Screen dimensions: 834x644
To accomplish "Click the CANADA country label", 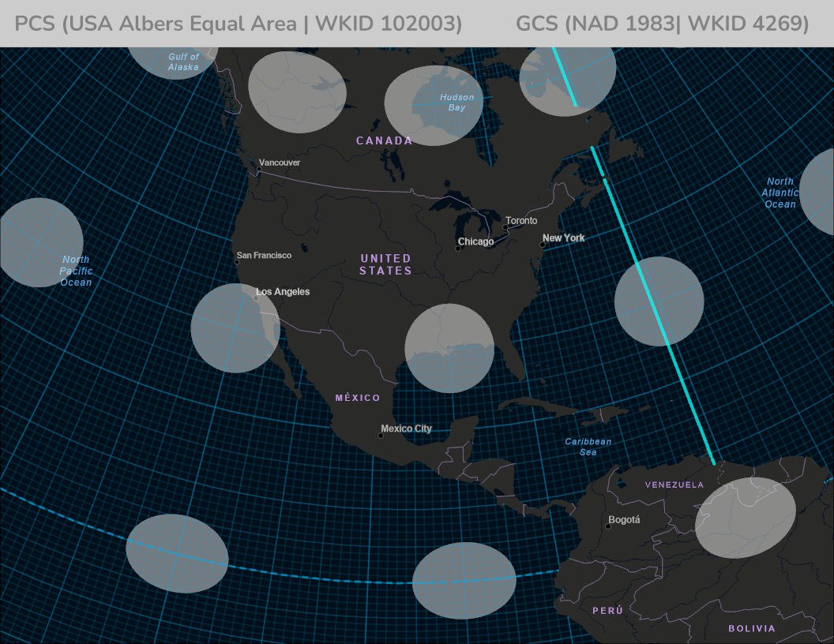I will pyautogui.click(x=384, y=140).
